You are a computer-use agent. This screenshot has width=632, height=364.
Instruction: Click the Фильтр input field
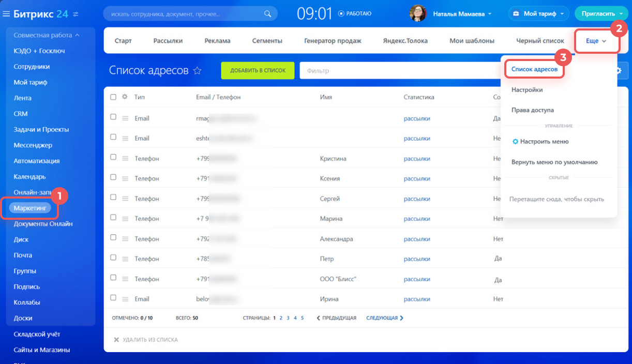[398, 71]
